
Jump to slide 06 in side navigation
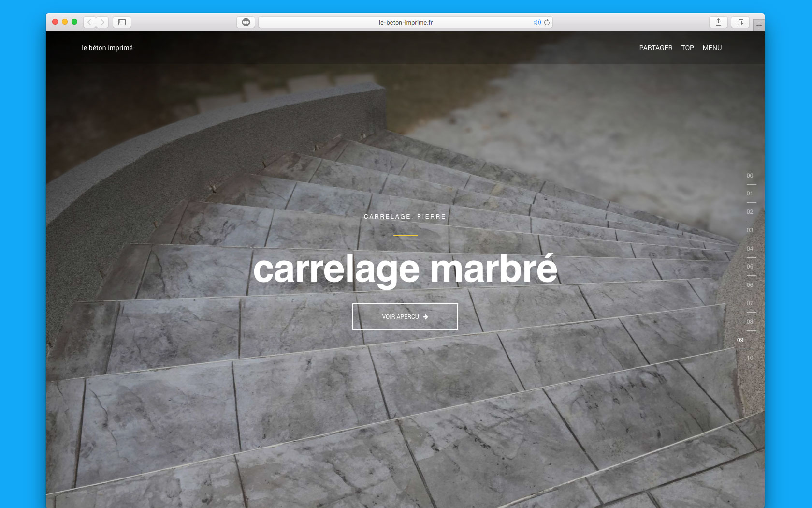click(750, 285)
